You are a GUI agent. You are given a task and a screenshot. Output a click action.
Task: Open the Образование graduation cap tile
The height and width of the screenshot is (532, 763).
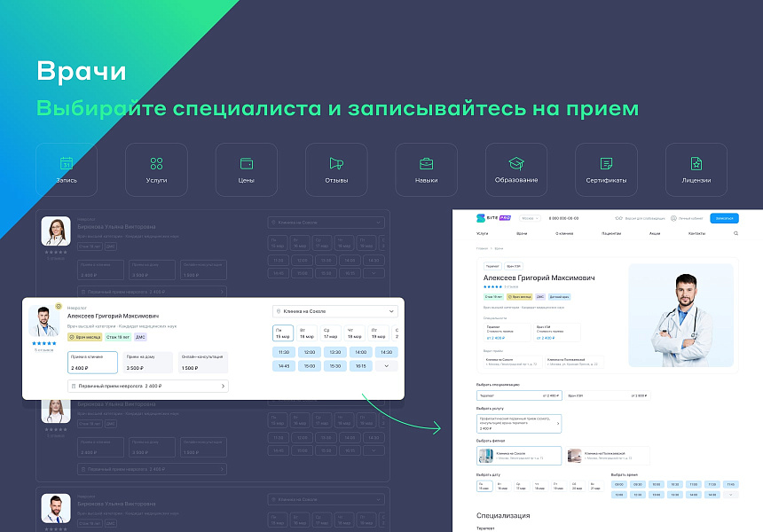[516, 169]
